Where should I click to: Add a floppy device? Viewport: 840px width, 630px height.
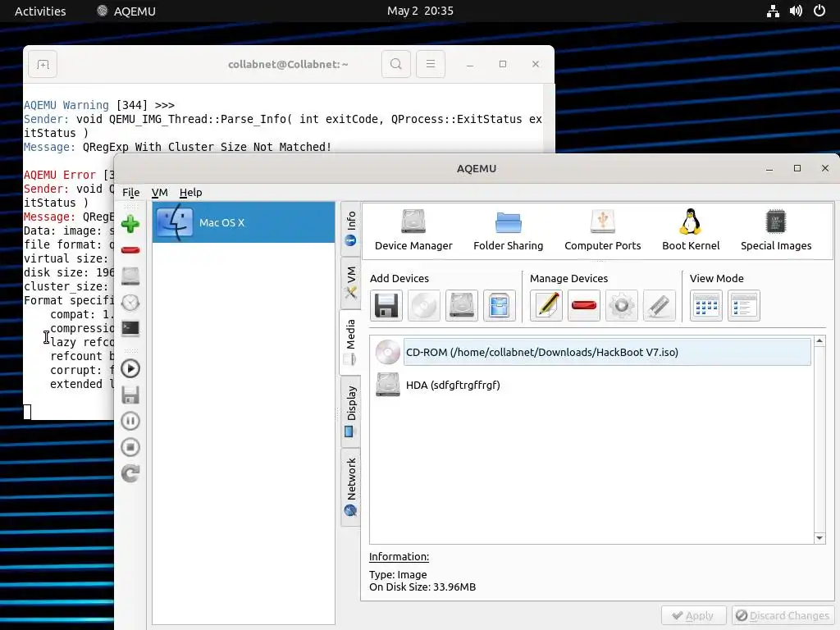386,306
